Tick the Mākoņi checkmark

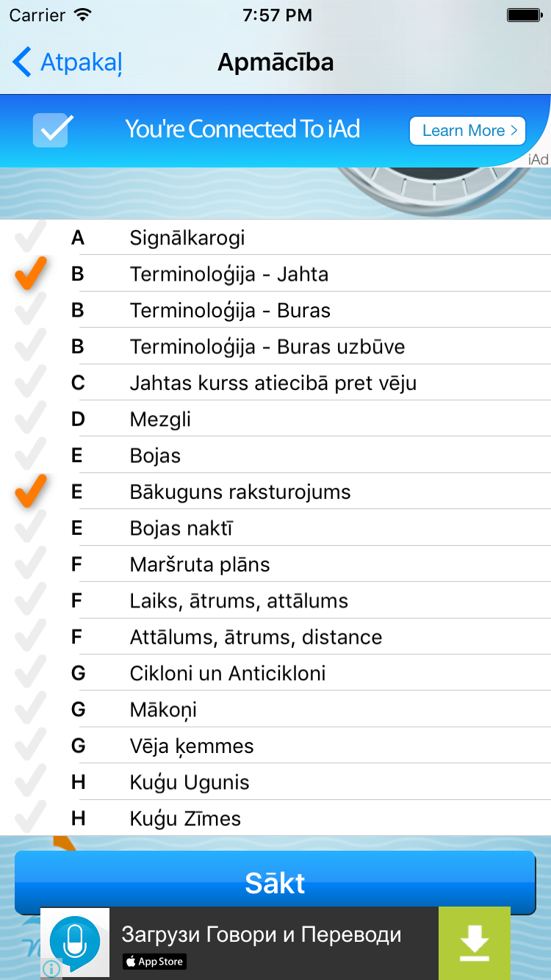[30, 710]
